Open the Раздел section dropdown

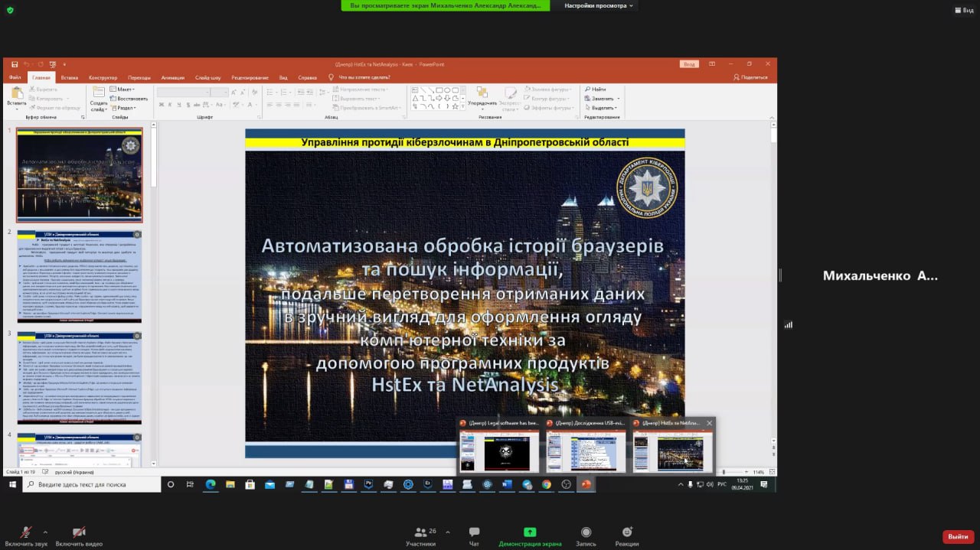tap(124, 108)
